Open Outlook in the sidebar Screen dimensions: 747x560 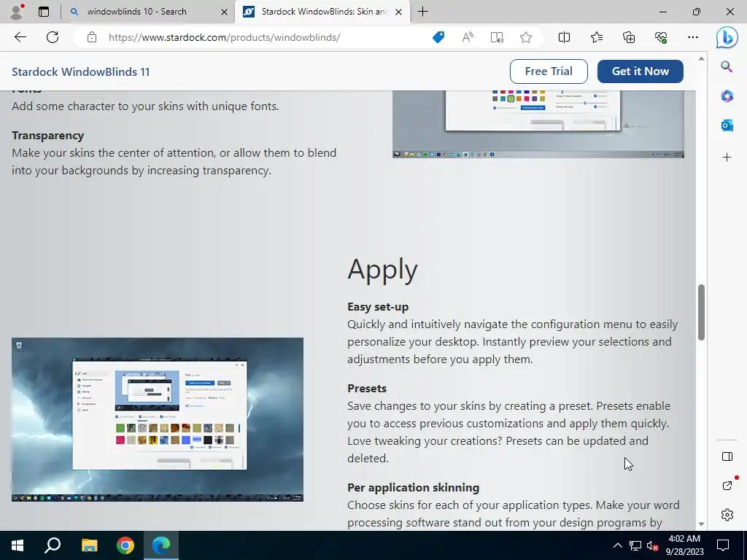click(727, 125)
